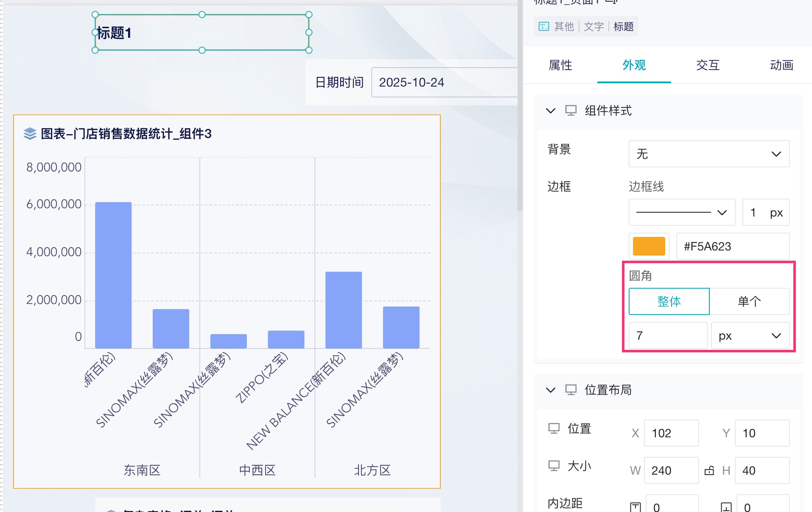
Task: Click the bottom padding icon in 内边距 row
Action: click(726, 507)
